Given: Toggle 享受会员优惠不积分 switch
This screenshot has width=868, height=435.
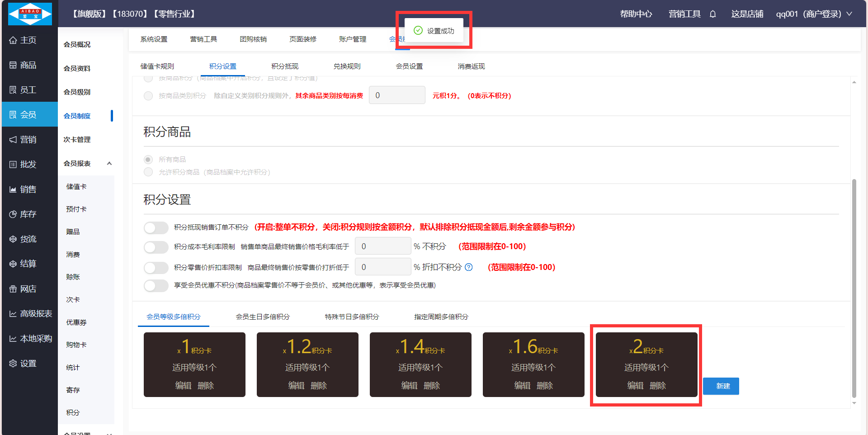Looking at the screenshot, I should 156,285.
